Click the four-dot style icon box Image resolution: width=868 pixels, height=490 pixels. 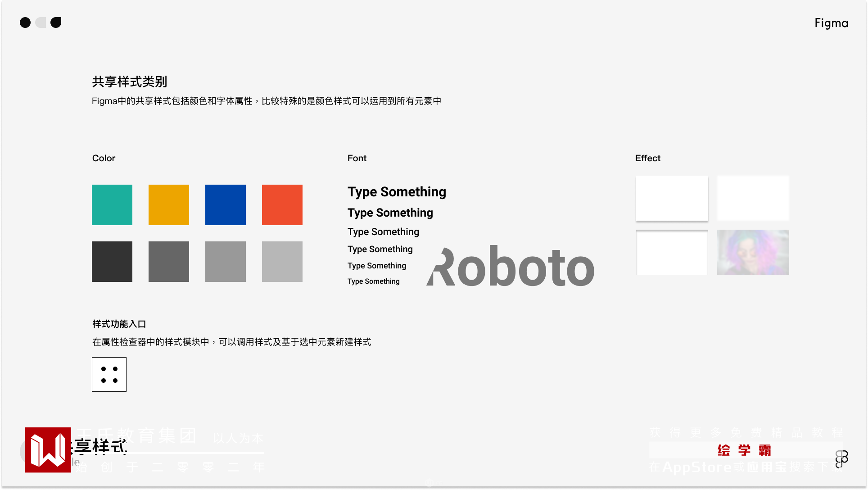[109, 374]
